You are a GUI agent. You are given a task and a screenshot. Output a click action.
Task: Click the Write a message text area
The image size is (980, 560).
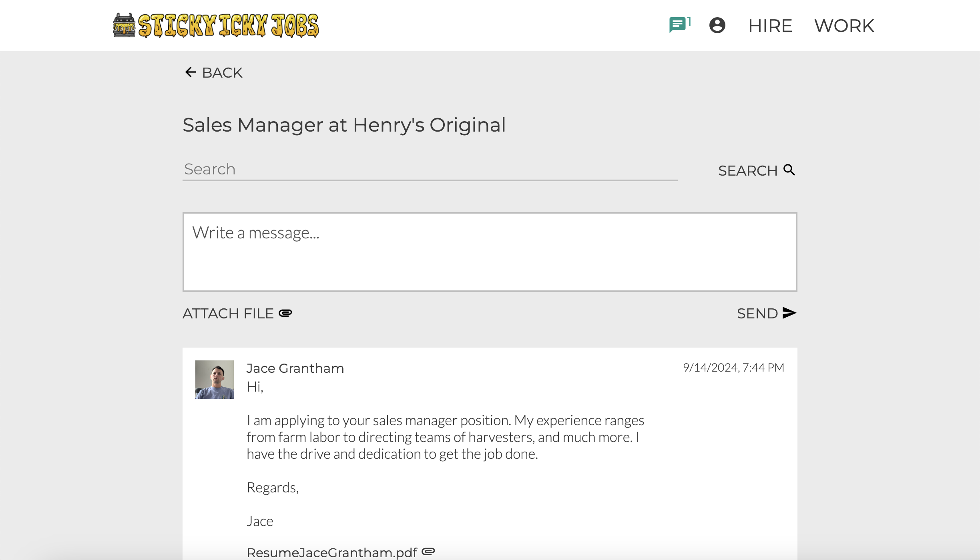pos(490,252)
